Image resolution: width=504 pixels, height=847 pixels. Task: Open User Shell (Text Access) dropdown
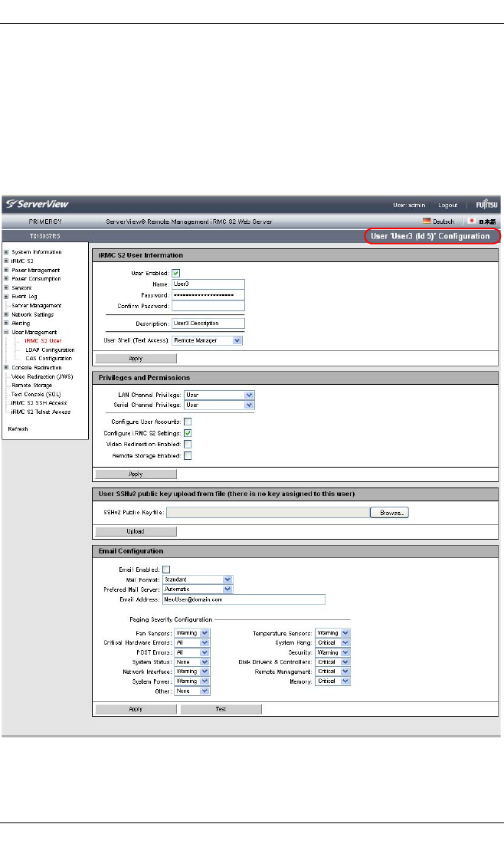208,341
